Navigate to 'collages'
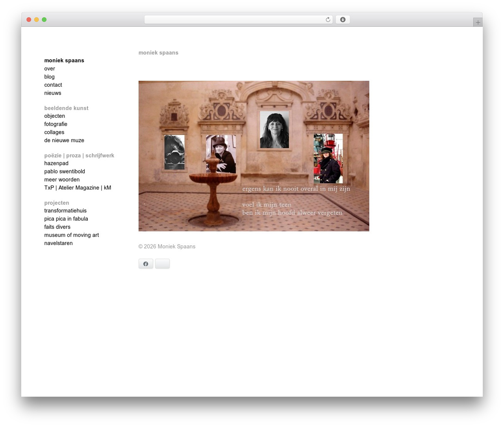The image size is (504, 427). coord(54,132)
